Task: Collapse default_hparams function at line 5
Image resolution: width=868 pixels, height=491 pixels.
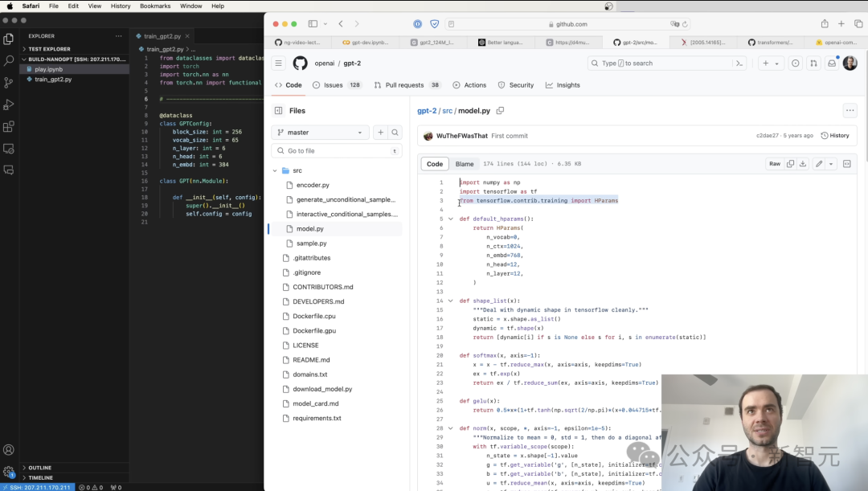Action: coord(451,219)
